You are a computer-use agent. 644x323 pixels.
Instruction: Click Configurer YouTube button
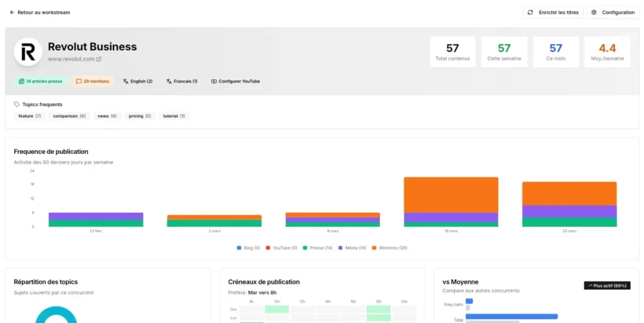coord(235,81)
